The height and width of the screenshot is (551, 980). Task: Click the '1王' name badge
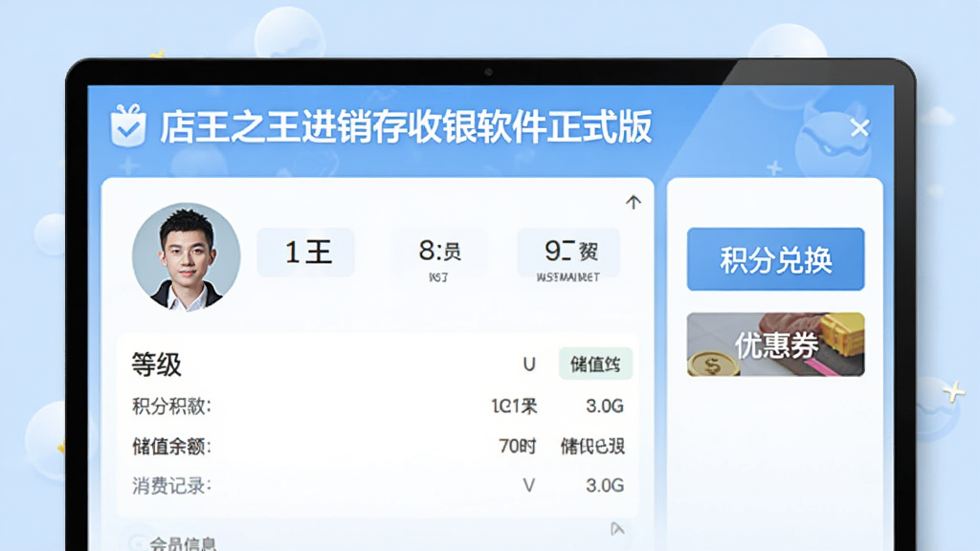[306, 253]
